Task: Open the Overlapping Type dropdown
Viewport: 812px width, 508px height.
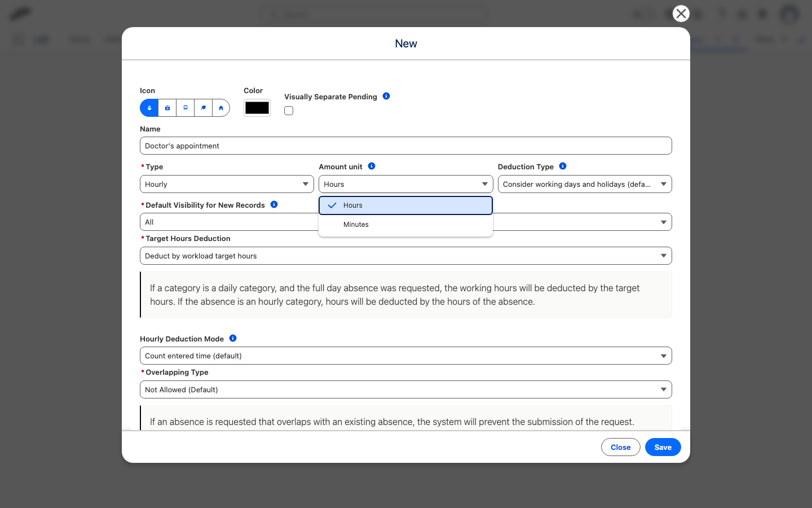Action: point(406,389)
